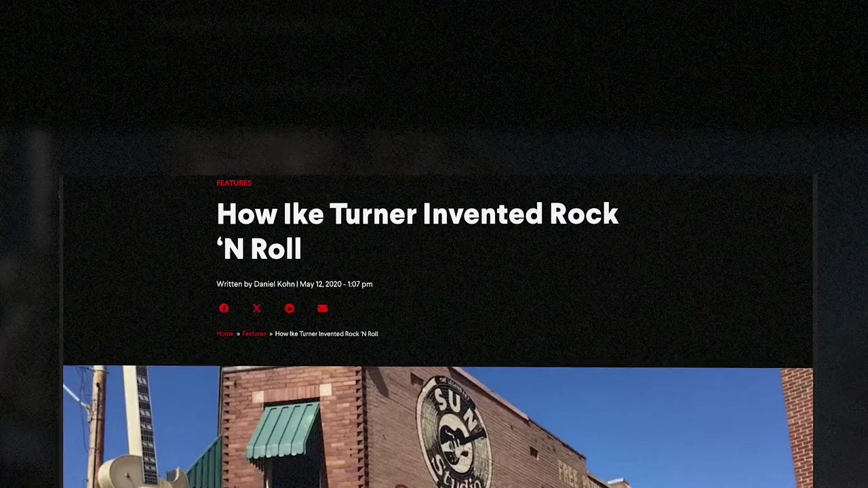The height and width of the screenshot is (488, 868).
Task: Click the first breadcrumb separator arrow
Action: click(x=238, y=333)
